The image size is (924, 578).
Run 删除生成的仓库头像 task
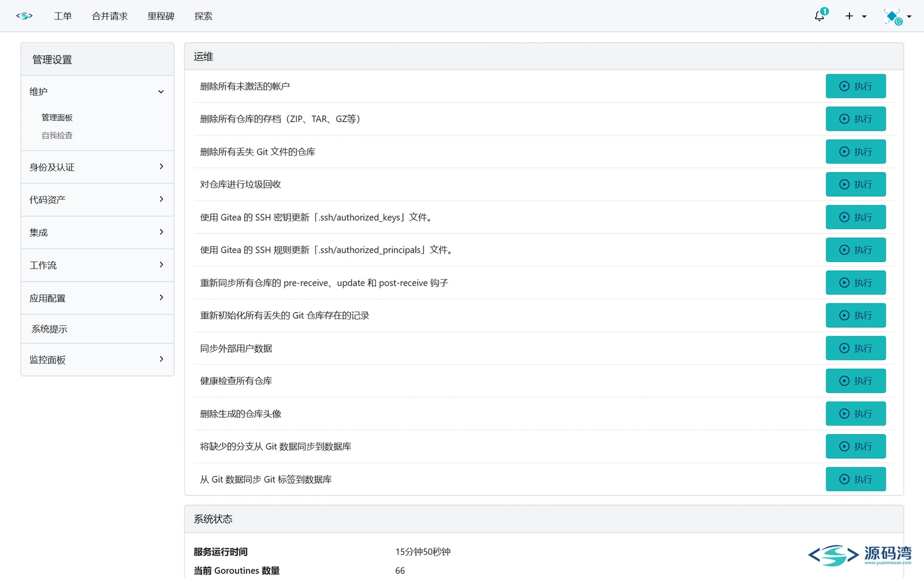click(855, 414)
